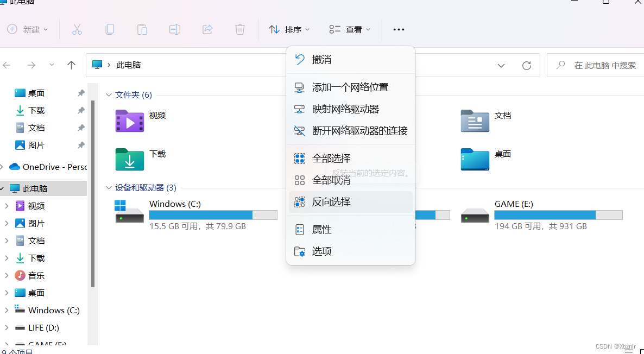Image resolution: width=644 pixels, height=354 pixels.
Task: Choose 全部取消 from the menu
Action: coord(351,180)
